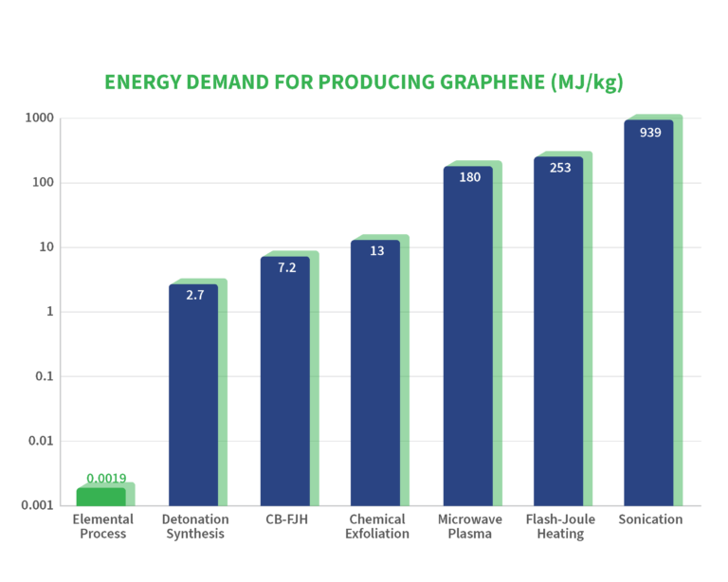Click the 1 y-axis tick label
728x582 pixels.
pos(50,312)
